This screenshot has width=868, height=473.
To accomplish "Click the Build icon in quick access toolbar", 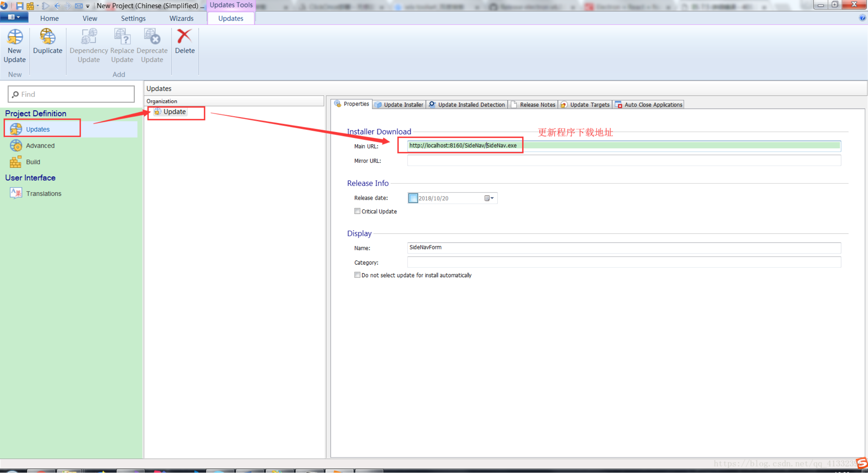I will pos(30,5).
